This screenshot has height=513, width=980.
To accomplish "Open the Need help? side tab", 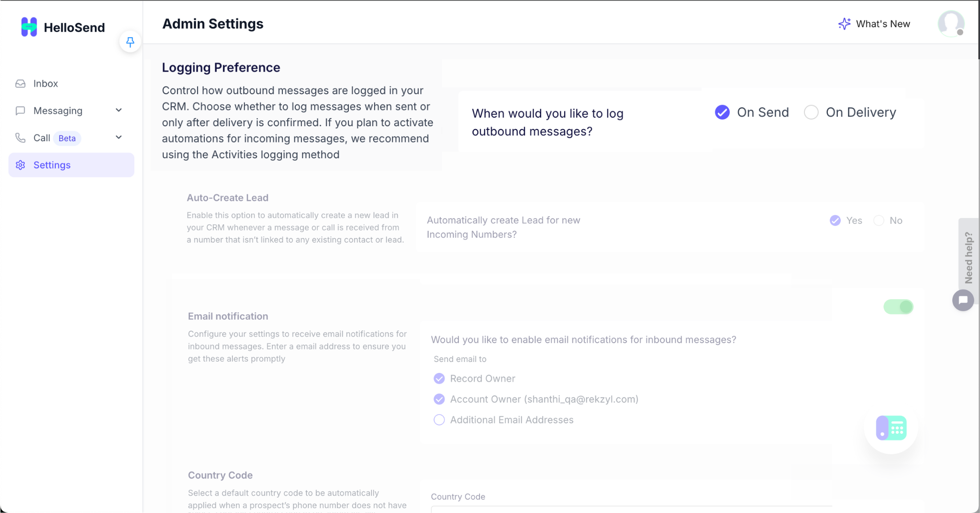I will 969,258.
